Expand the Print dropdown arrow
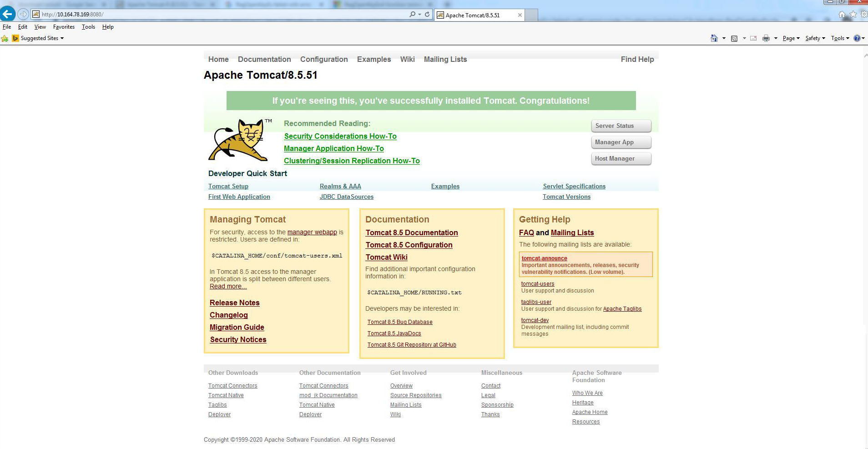The height and width of the screenshot is (449, 868). pos(776,38)
